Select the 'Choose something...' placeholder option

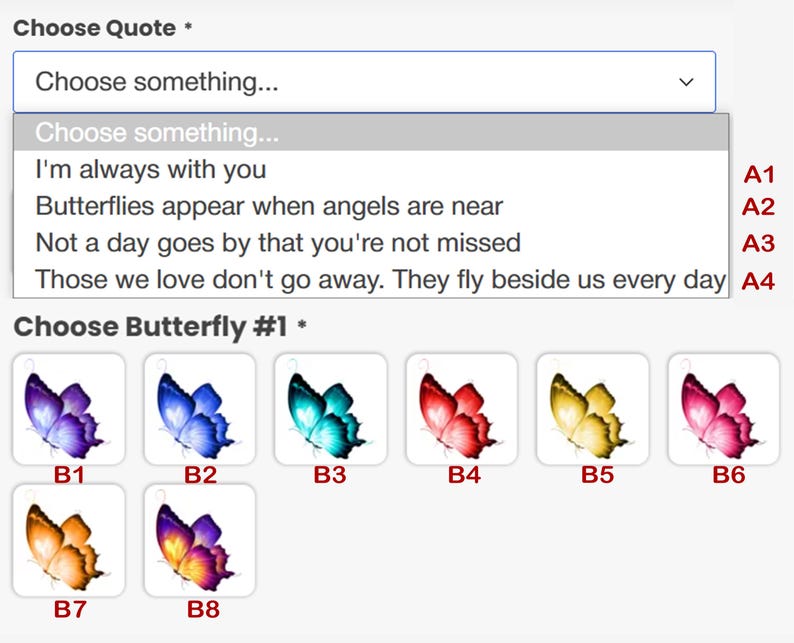point(370,133)
